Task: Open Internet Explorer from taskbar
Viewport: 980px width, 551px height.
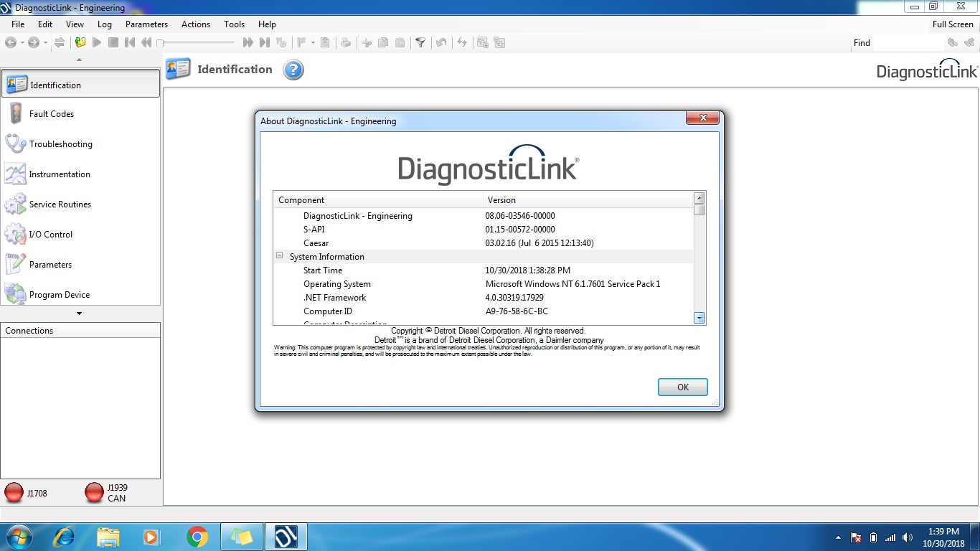Action: [64, 537]
